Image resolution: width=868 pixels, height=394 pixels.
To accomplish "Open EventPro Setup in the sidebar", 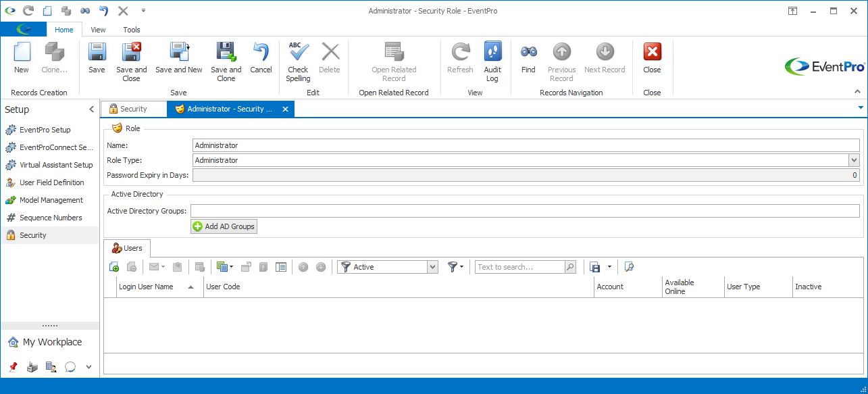I will click(x=50, y=130).
